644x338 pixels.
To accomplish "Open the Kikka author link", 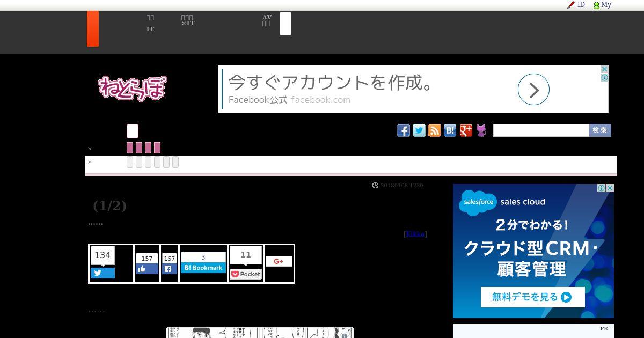I will coord(415,234).
